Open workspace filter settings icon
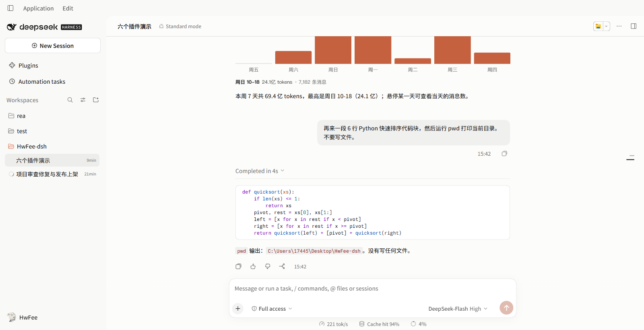This screenshot has height=330, width=644. tap(83, 100)
